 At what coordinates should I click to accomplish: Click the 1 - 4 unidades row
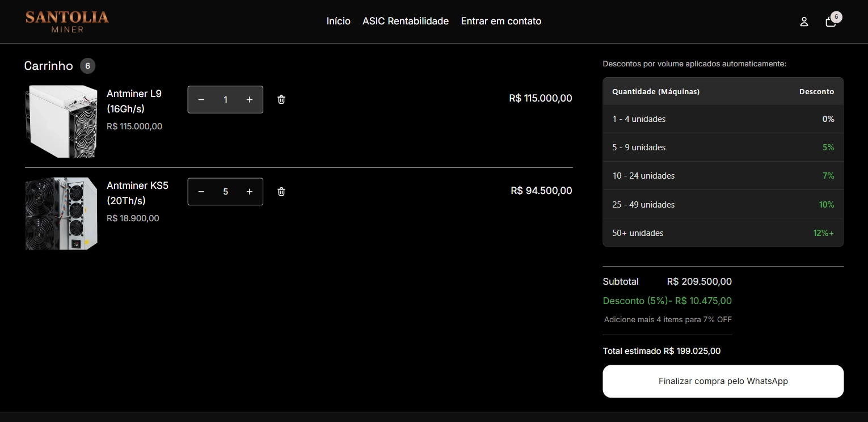point(723,119)
